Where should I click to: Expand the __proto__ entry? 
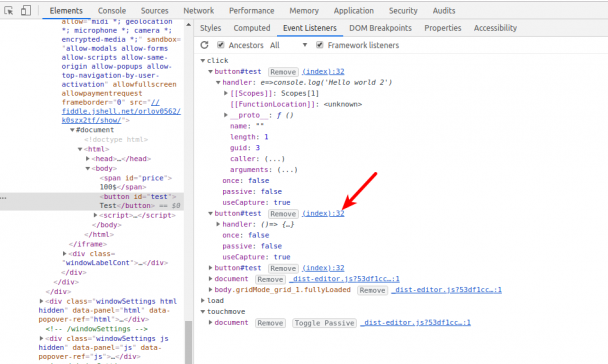[x=226, y=115]
